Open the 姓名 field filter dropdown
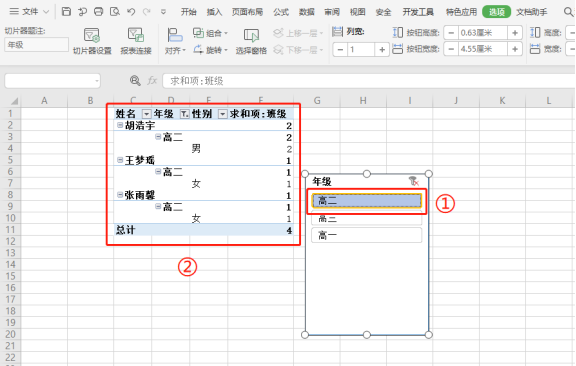The height and width of the screenshot is (366, 576). pyautogui.click(x=146, y=114)
